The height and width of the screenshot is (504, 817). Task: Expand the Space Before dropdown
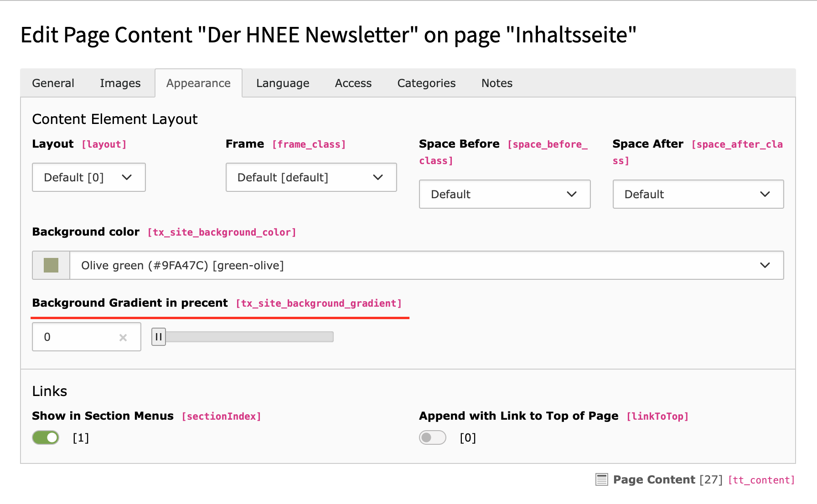tap(504, 194)
